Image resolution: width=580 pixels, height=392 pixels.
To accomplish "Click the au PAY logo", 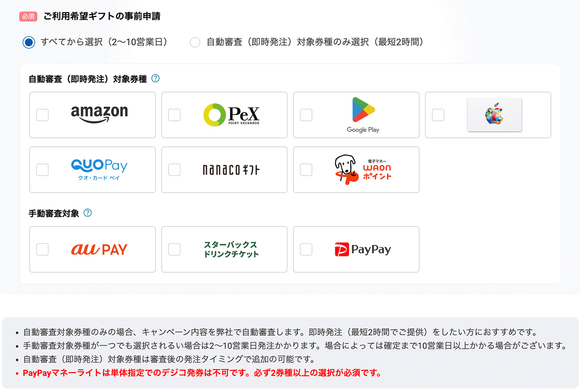I will (x=99, y=249).
